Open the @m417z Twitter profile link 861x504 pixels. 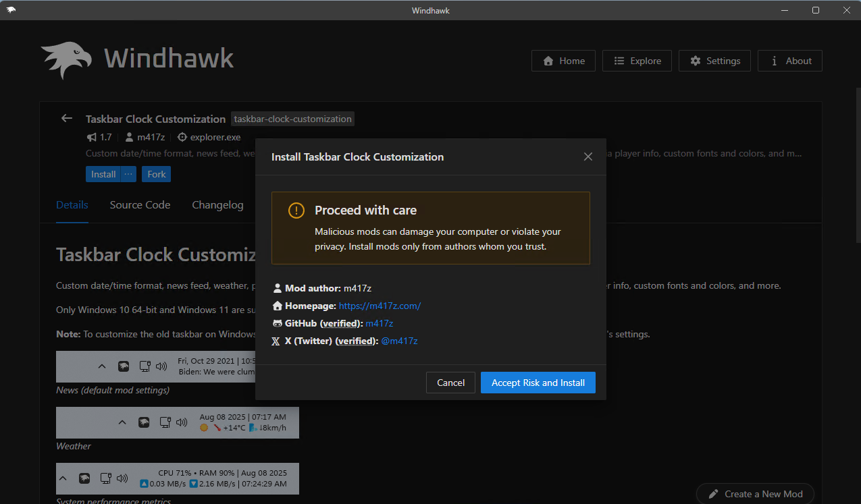coord(399,341)
